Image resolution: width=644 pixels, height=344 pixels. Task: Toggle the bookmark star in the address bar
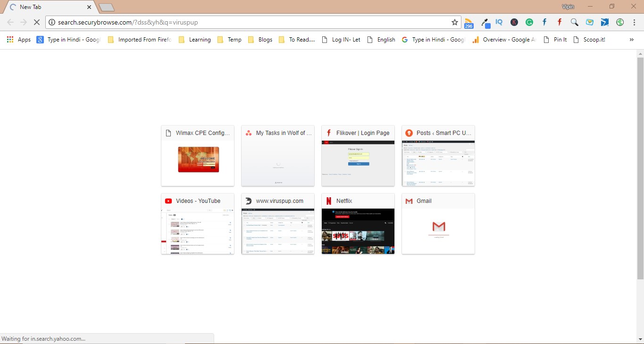(454, 22)
